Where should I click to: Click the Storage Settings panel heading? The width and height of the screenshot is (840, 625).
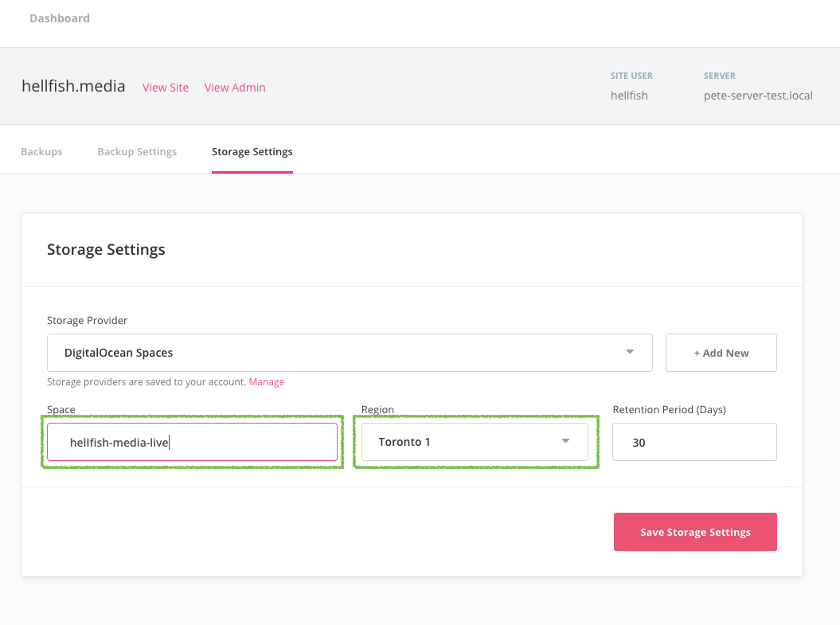click(106, 249)
